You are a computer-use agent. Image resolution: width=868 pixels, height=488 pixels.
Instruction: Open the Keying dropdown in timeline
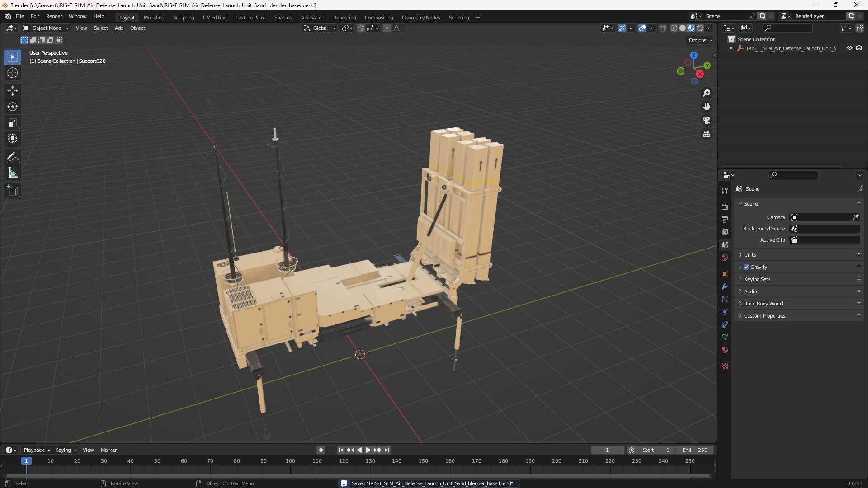(66, 450)
